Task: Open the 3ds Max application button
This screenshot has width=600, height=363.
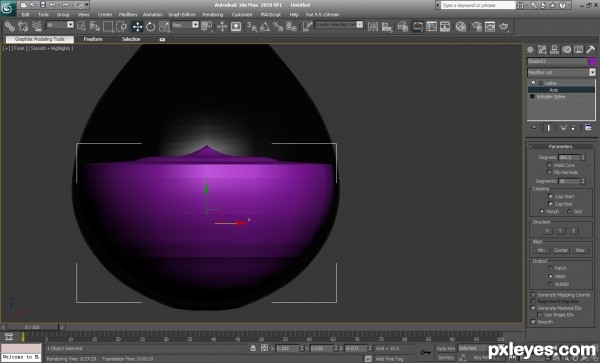Action: (x=8, y=8)
